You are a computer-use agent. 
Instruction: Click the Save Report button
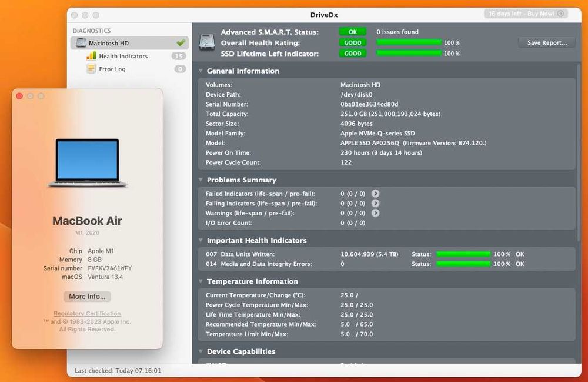[x=547, y=43]
